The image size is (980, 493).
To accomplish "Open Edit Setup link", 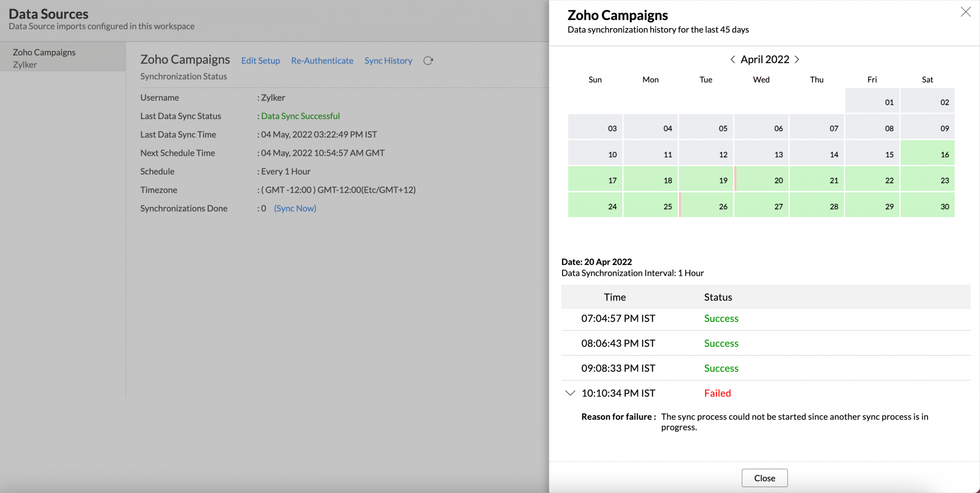I will tap(260, 60).
